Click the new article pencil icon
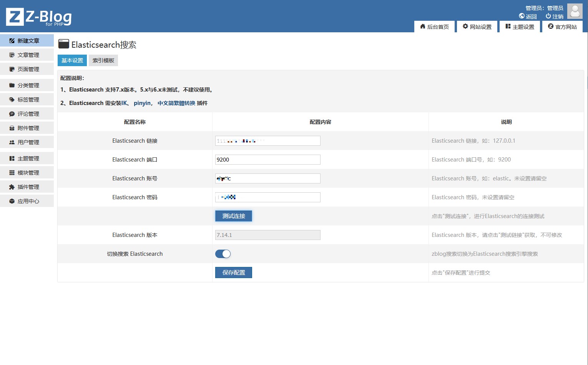 tap(12, 41)
